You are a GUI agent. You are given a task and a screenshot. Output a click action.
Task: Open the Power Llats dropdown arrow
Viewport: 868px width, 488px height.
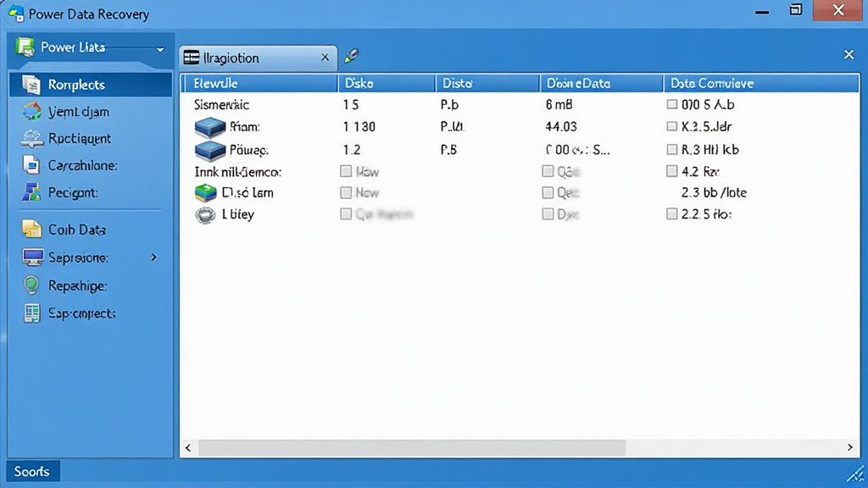[160, 49]
